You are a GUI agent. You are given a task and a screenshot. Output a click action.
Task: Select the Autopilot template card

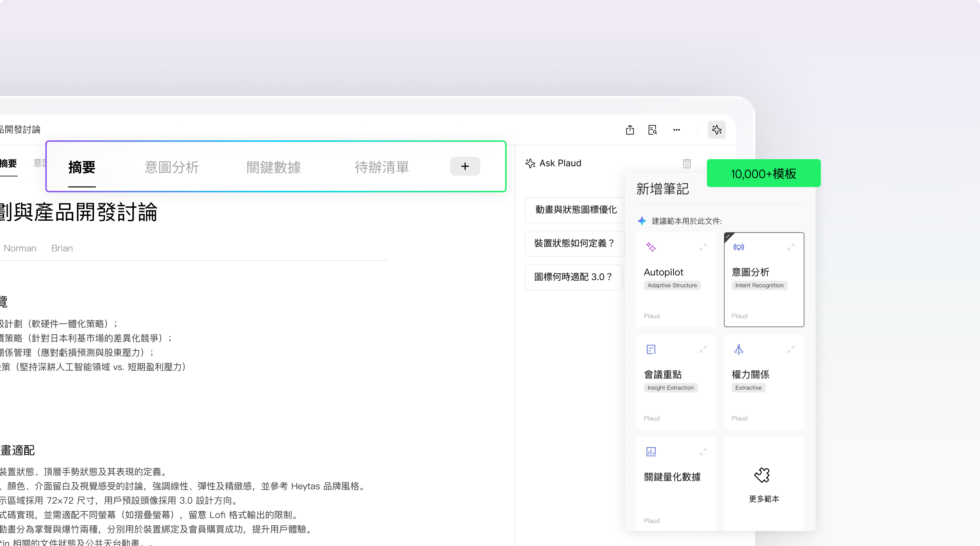click(676, 280)
